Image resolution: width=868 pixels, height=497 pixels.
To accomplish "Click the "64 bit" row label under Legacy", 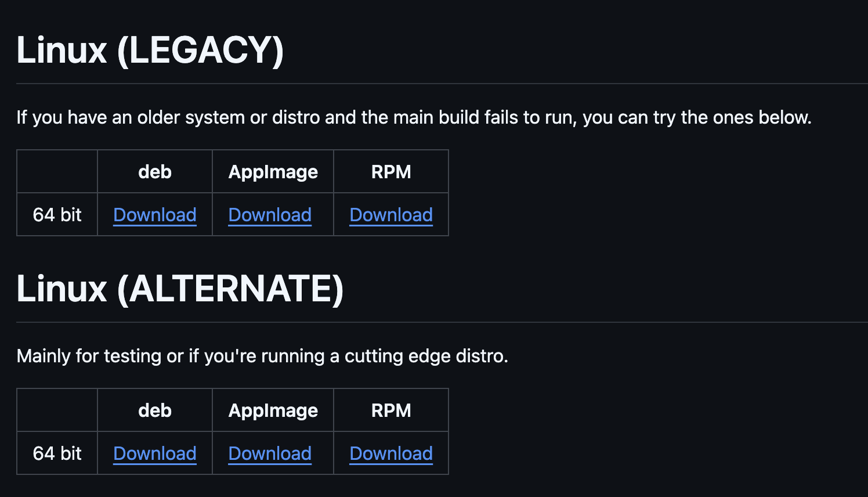I will tap(57, 215).
